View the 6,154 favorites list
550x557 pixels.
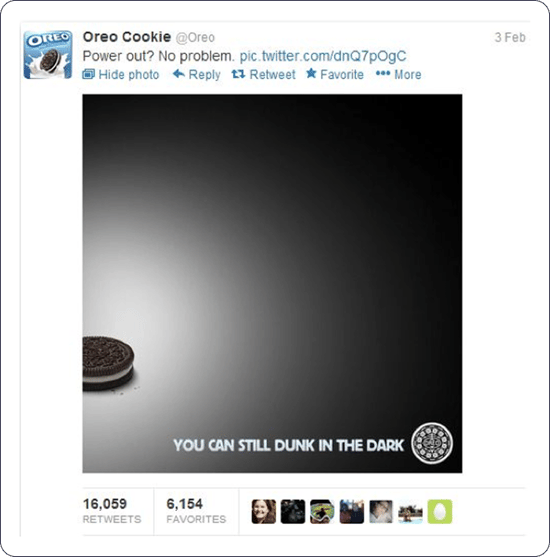[x=196, y=511]
